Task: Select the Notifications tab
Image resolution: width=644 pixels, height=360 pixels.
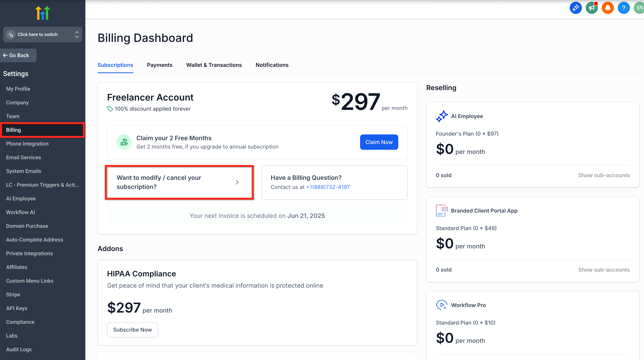Action: pos(272,65)
